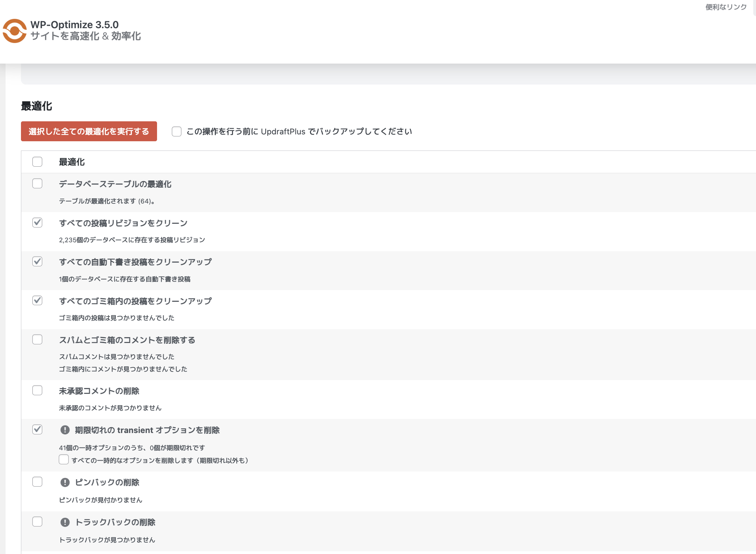
Task: Click text テーブルが最適化されます (64)。
Action: tap(107, 201)
